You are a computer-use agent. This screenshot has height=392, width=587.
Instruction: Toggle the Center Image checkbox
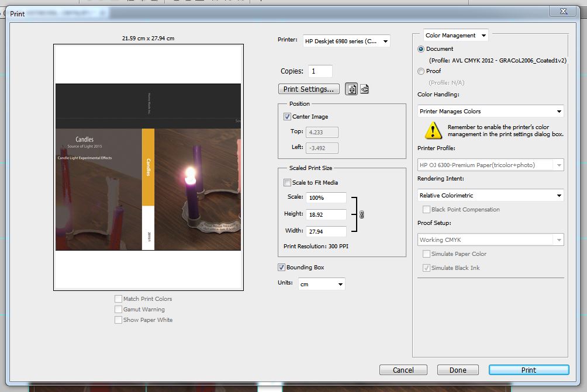tap(287, 117)
